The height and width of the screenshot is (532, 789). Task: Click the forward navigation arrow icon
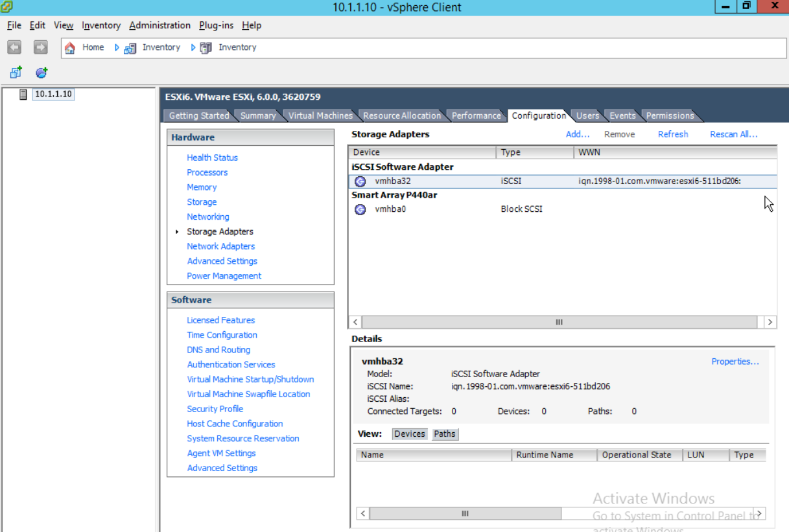coord(40,47)
